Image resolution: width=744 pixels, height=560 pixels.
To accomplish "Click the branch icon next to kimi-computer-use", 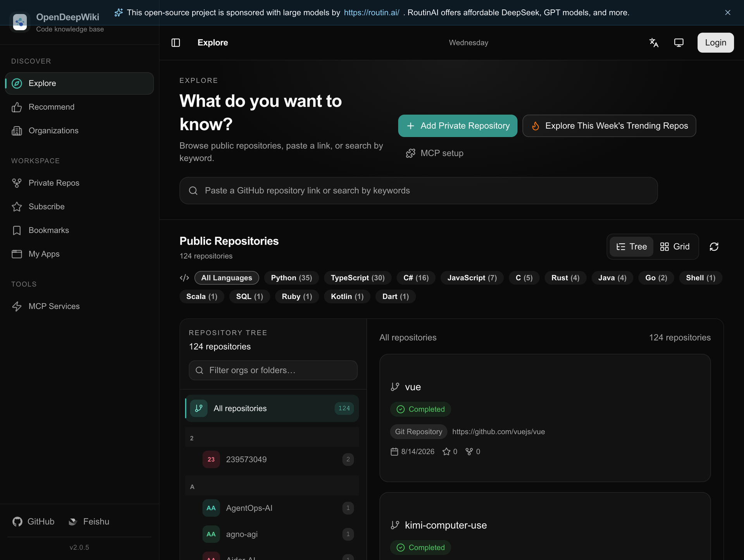I will 395,525.
